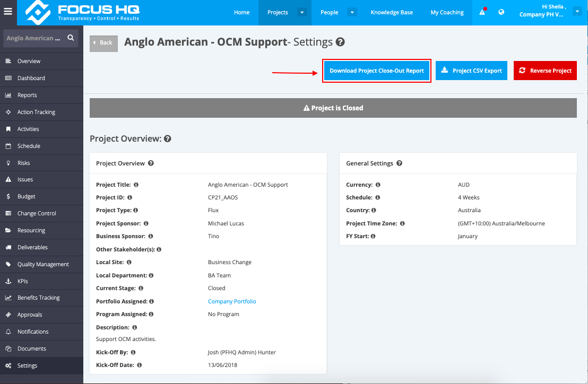Click info icon beside Kick-Off Date
Screen dimensions: 588x384
[140, 365]
